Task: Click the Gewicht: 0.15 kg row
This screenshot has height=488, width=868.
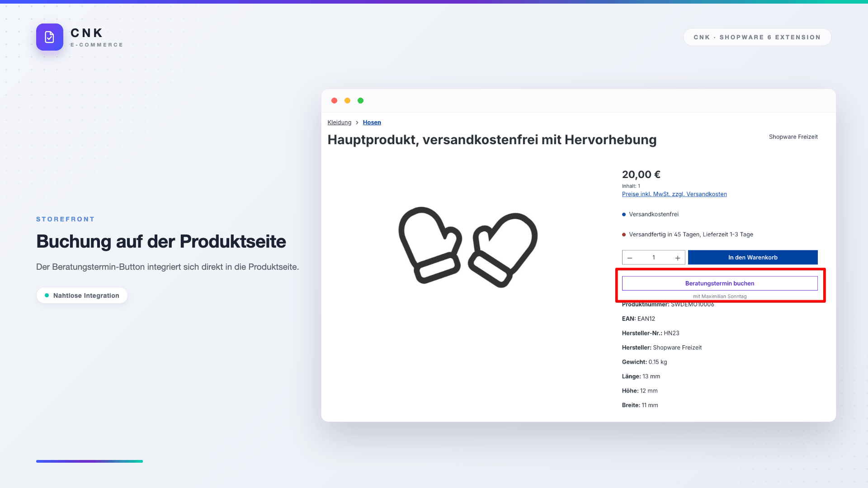Action: [644, 362]
